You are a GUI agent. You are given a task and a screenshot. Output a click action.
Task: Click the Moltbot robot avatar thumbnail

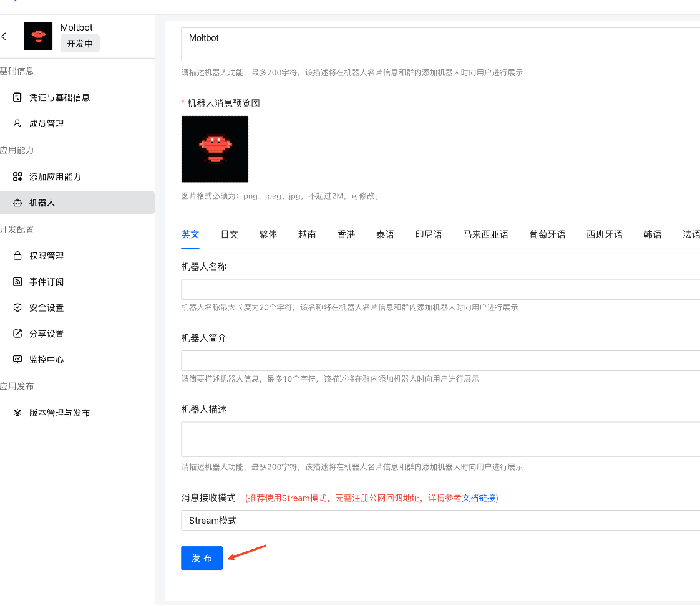38,36
